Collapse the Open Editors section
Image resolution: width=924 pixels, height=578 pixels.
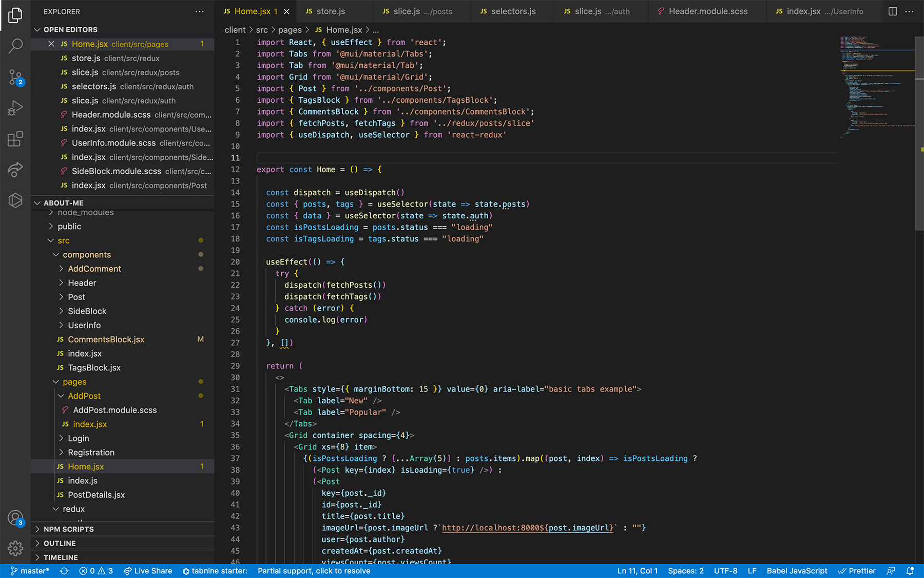pos(123,30)
